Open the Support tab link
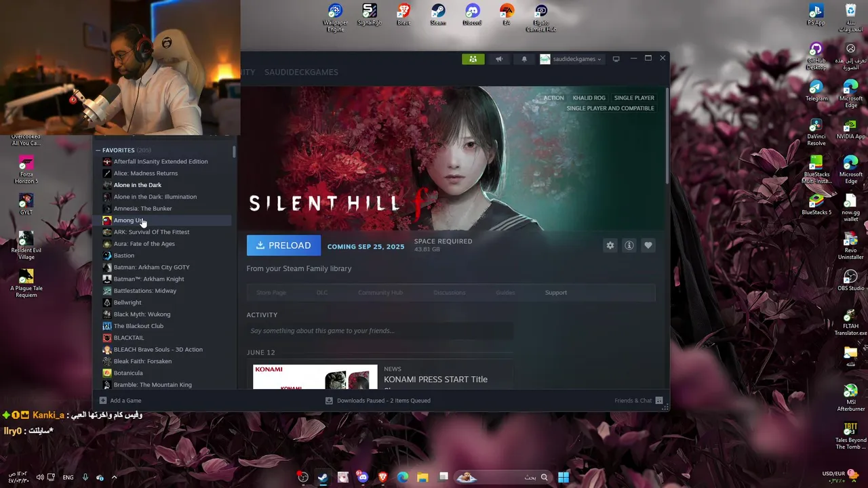Screen dimensions: 868x488 [555, 293]
